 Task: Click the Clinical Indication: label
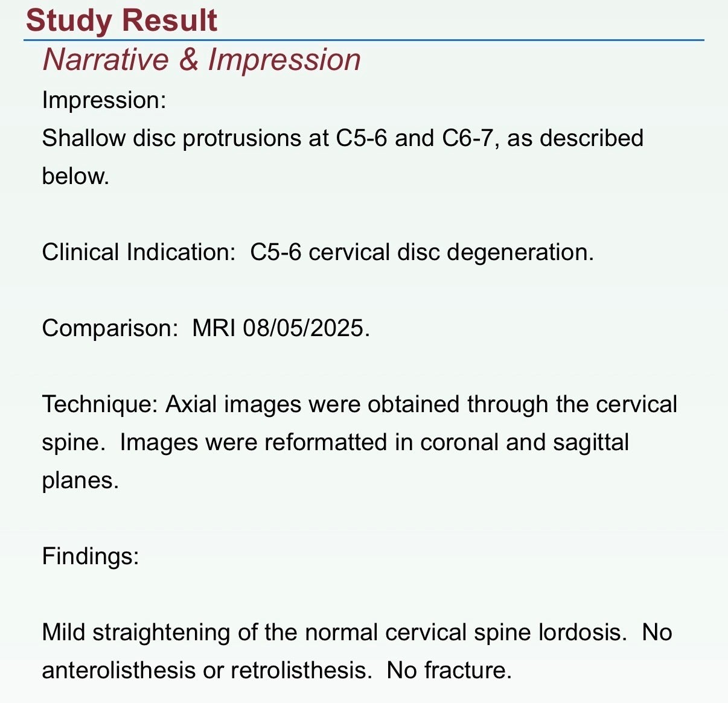pyautogui.click(x=138, y=252)
